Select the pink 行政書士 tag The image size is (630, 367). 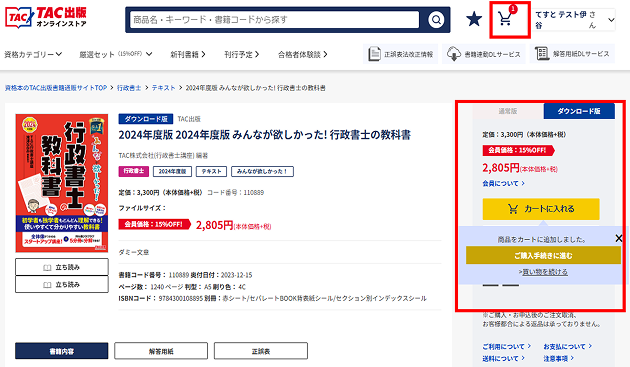[134, 171]
